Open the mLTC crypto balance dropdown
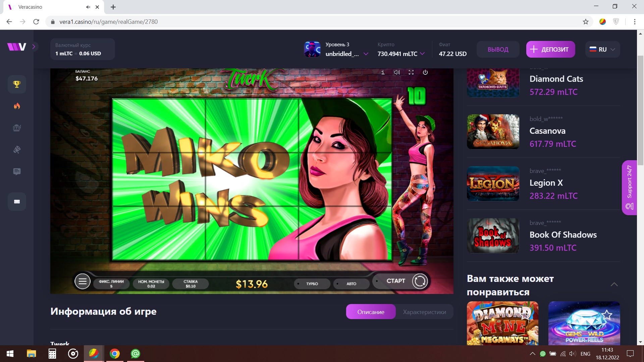 pos(422,54)
